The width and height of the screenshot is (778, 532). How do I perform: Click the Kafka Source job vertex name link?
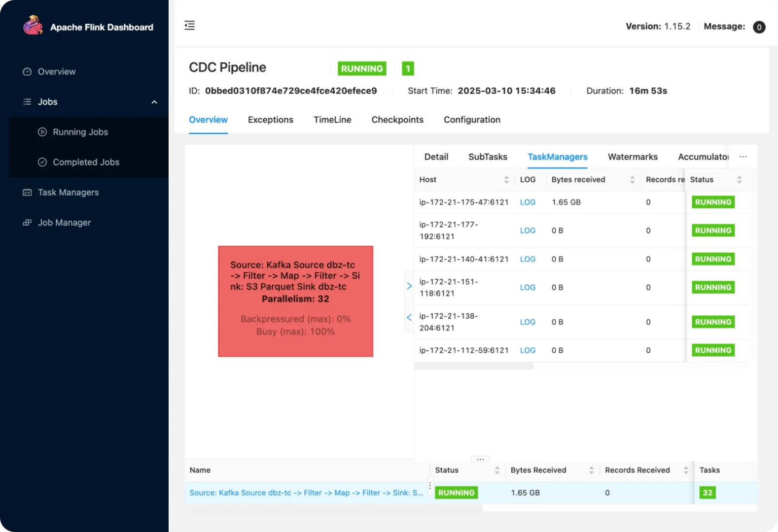tap(306, 493)
